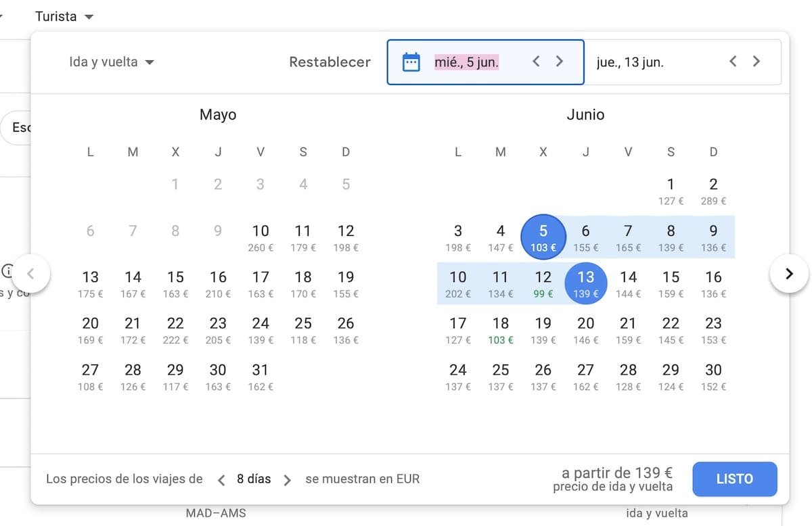Choose June 18 priced at 103 €
The width and height of the screenshot is (812, 526).
500,330
